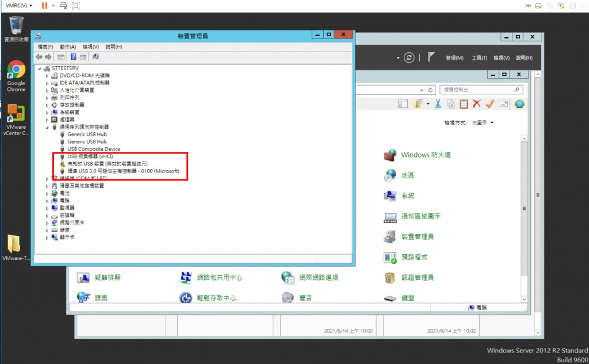The height and width of the screenshot is (364, 589).
Task: Open 工具(T) menu in Server Manager
Action: click(479, 58)
